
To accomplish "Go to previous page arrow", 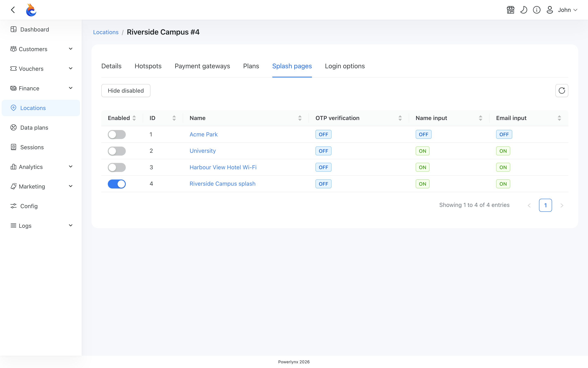I will coord(529,205).
